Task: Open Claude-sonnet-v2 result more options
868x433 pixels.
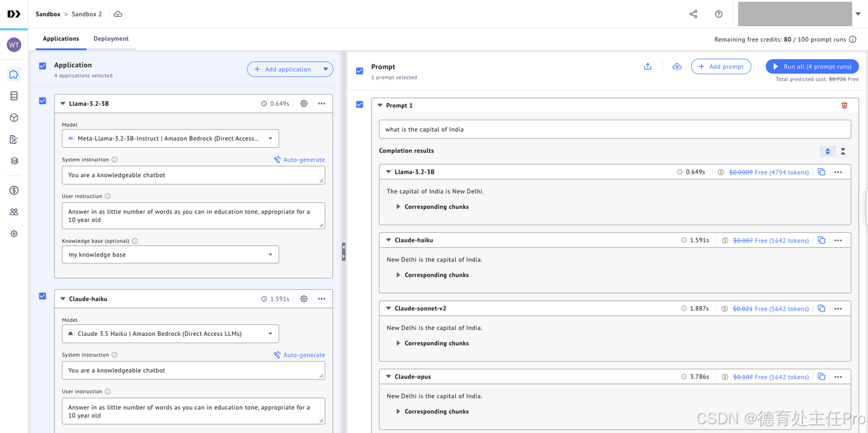Action: pyautogui.click(x=838, y=308)
